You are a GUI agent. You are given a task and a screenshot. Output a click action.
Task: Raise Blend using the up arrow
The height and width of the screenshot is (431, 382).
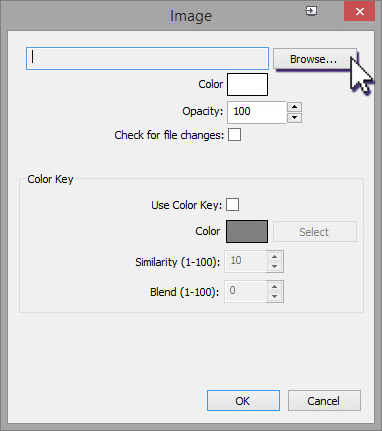275,287
